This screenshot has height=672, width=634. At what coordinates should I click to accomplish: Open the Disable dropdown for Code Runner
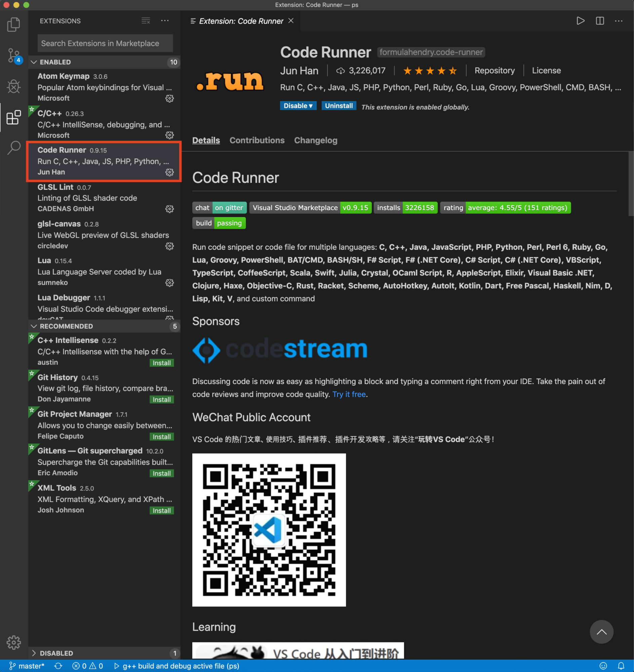pos(298,106)
